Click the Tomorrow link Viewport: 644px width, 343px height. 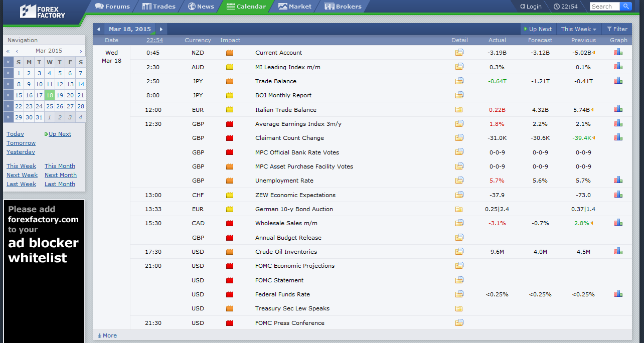[x=21, y=143]
